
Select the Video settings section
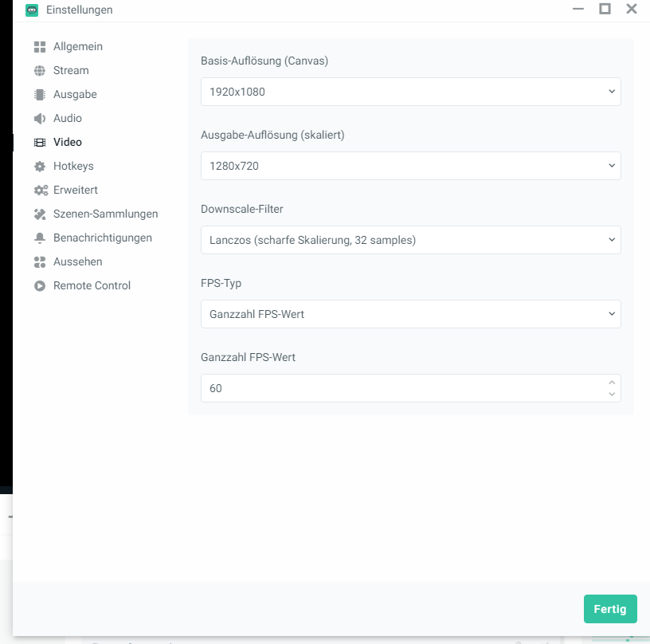point(67,143)
